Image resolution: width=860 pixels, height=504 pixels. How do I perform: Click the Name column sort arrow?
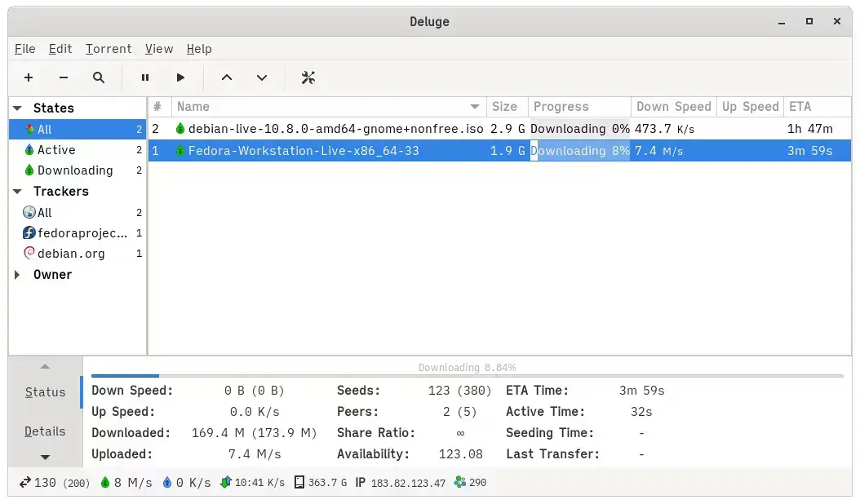(475, 107)
